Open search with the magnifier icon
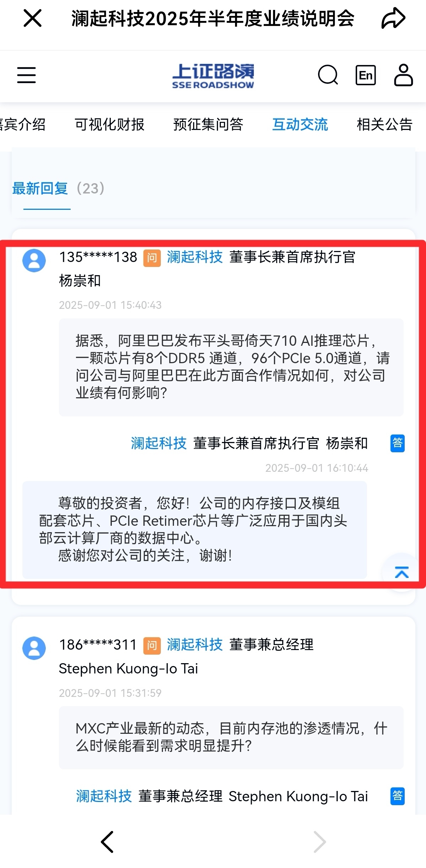This screenshot has height=868, width=426. [328, 75]
